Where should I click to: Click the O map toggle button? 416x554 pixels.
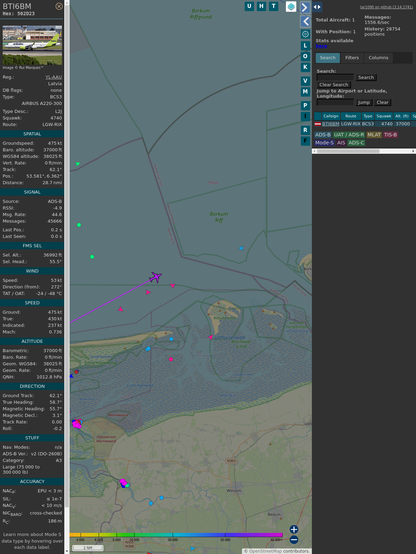(x=305, y=56)
